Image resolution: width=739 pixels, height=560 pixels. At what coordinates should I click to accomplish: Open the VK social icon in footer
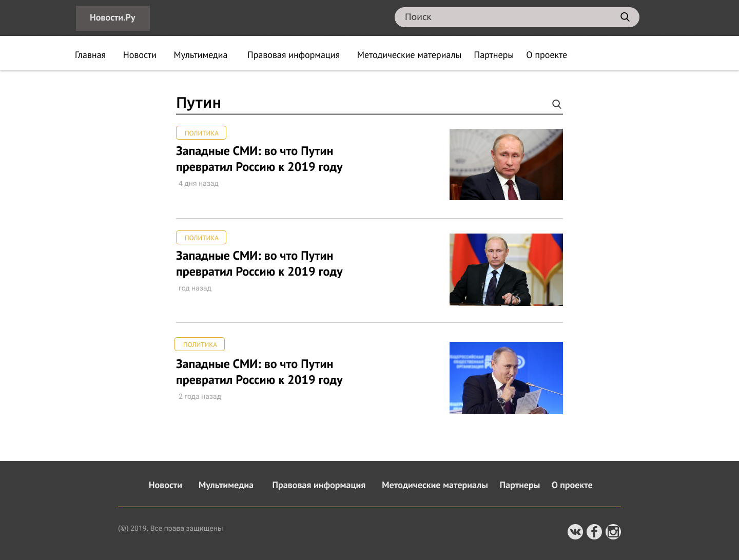click(575, 532)
